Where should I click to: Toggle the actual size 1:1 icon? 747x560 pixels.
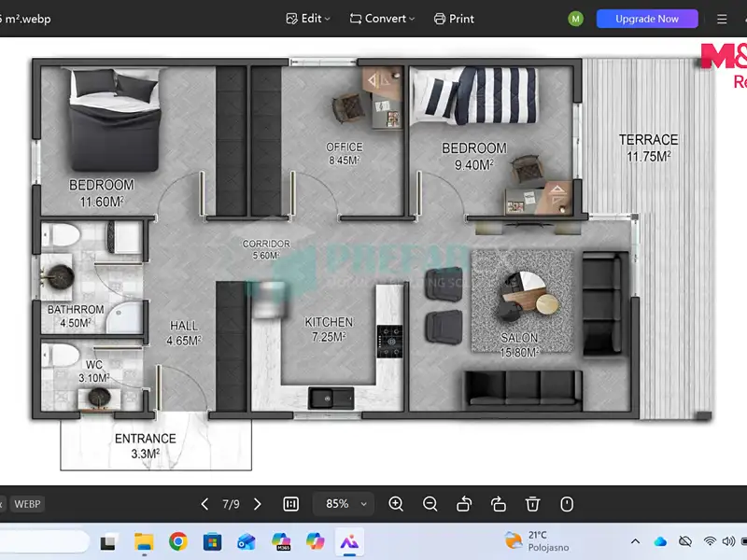click(290, 504)
